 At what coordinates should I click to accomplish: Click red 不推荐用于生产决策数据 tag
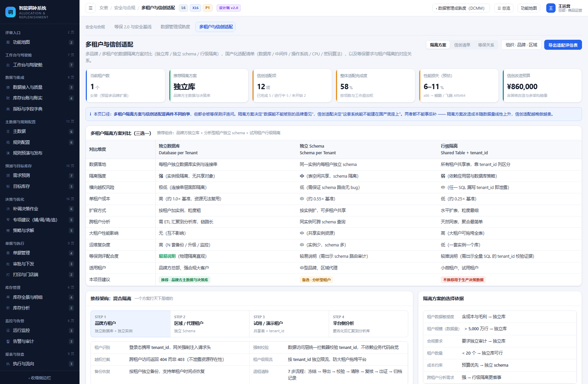(463, 280)
